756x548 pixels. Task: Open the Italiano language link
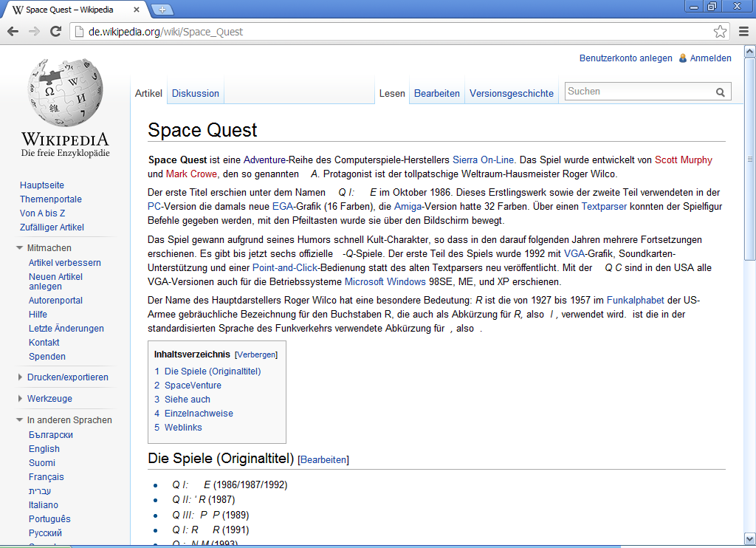click(x=44, y=505)
